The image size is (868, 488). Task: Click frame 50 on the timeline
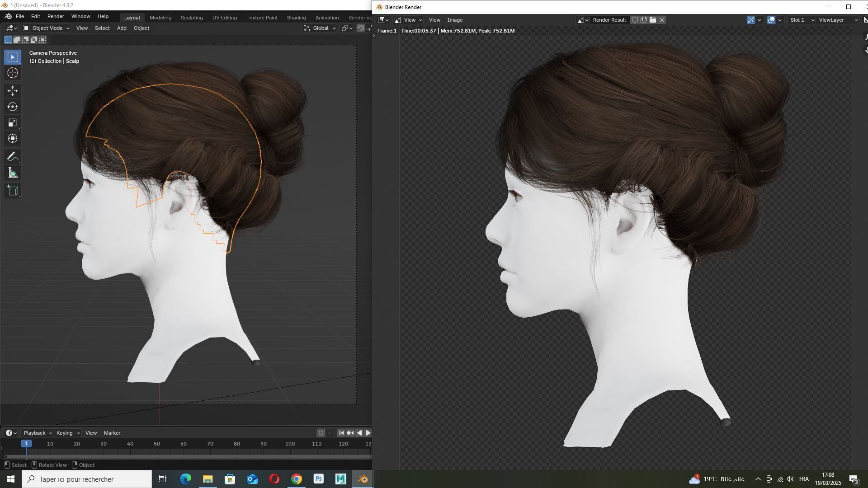pos(157,444)
